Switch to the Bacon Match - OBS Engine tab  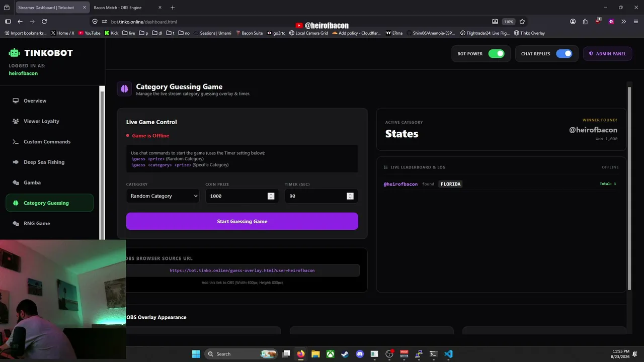[126, 8]
